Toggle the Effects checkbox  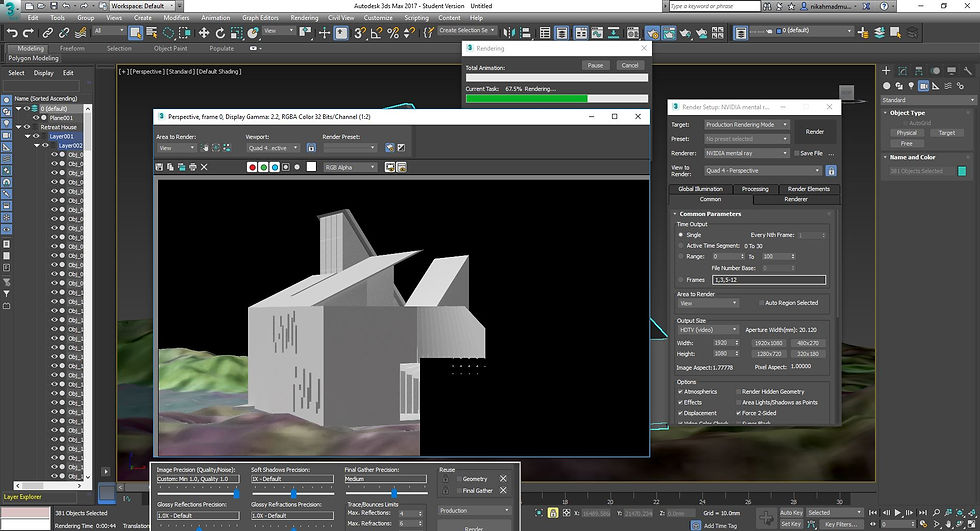681,402
